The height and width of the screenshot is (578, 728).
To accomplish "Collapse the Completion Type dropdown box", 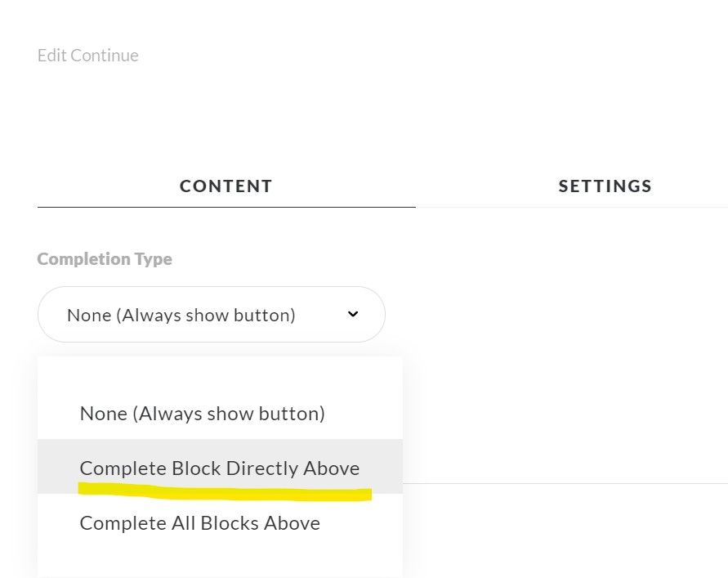I will click(x=211, y=314).
